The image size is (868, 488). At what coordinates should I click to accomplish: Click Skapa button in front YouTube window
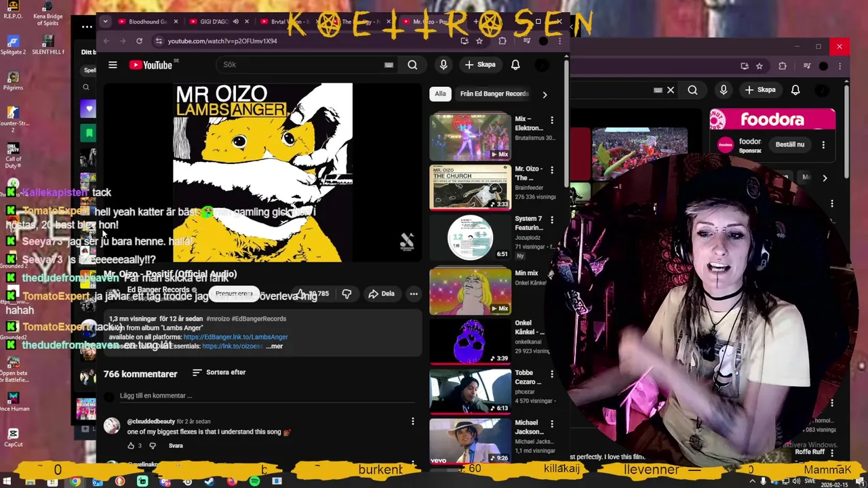click(480, 64)
